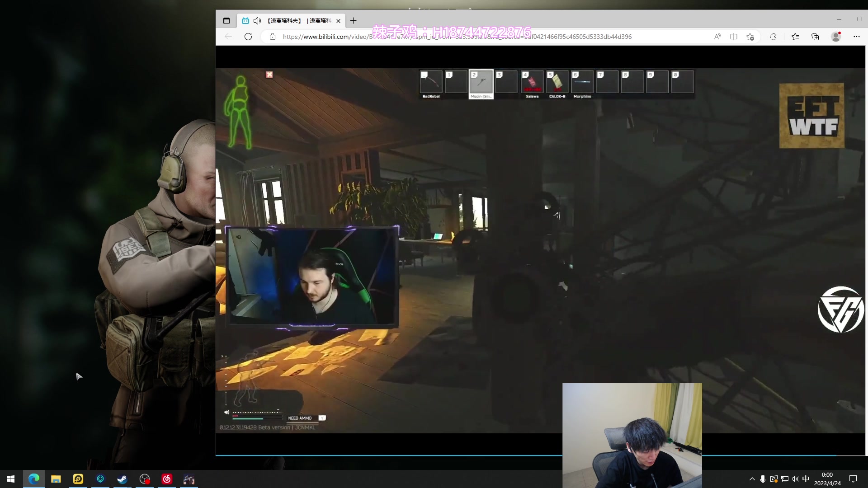Maximize the Edge browser window
This screenshot has width=868, height=488.
(x=859, y=19)
